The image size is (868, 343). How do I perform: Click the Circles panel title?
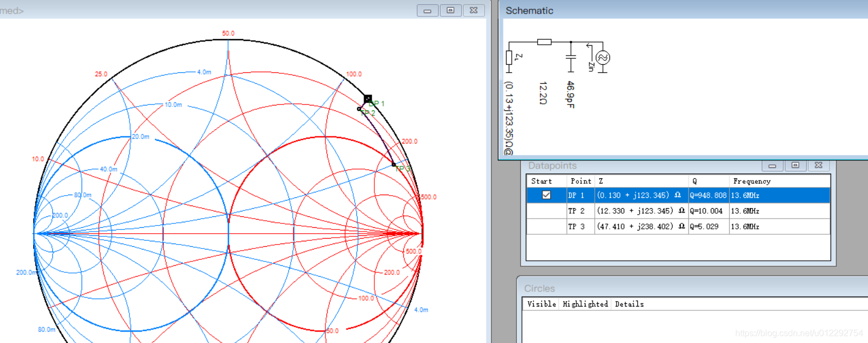[539, 289]
